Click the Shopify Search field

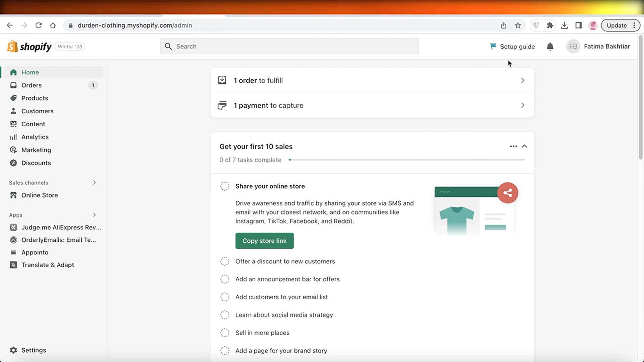pyautogui.click(x=289, y=46)
